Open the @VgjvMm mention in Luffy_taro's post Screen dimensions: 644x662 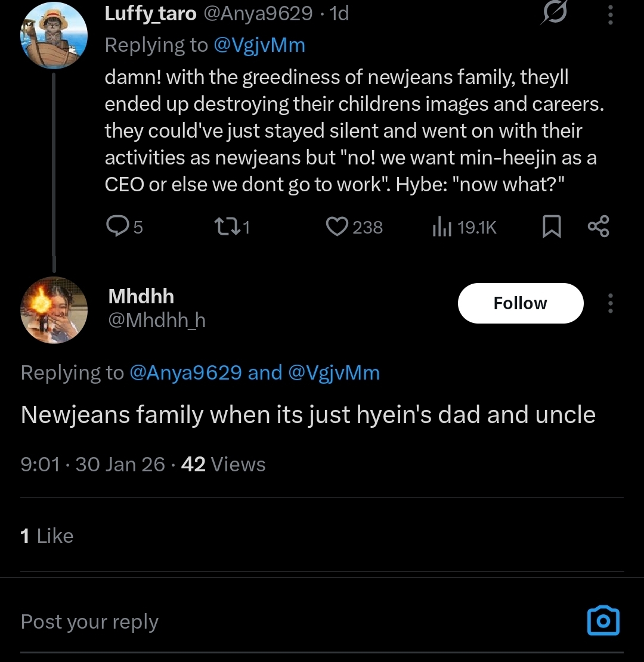pyautogui.click(x=259, y=45)
